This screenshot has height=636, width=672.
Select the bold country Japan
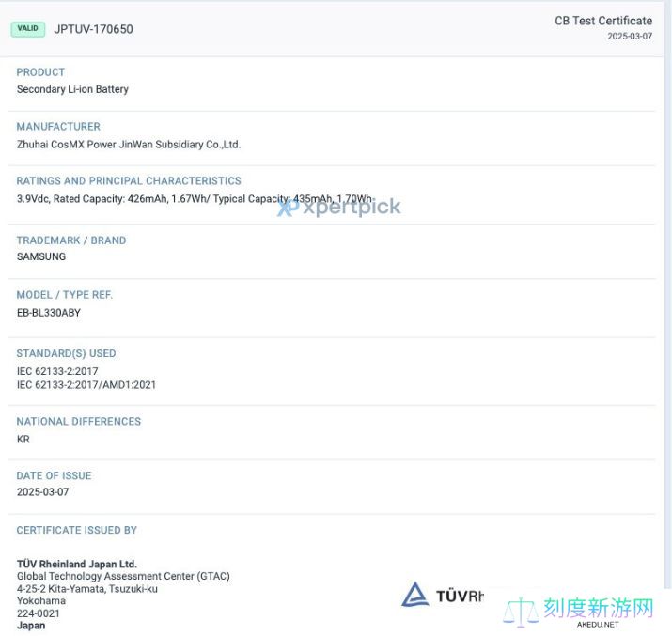(x=31, y=626)
